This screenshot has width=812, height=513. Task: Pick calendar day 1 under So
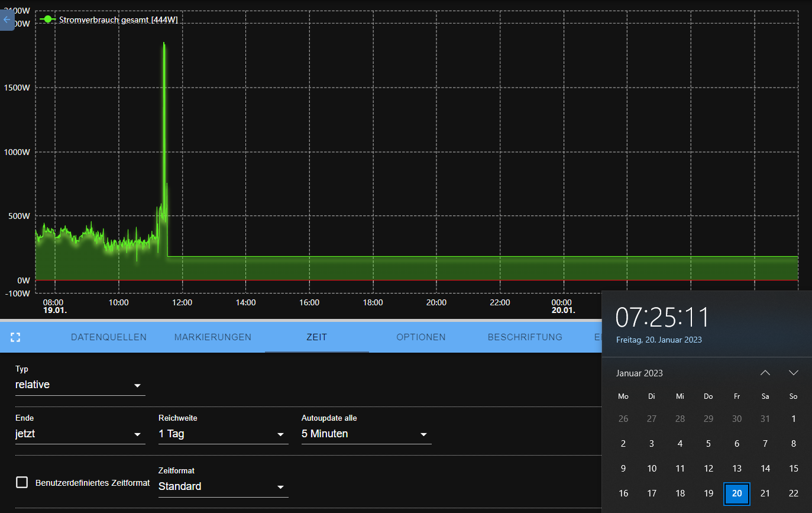pyautogui.click(x=794, y=419)
